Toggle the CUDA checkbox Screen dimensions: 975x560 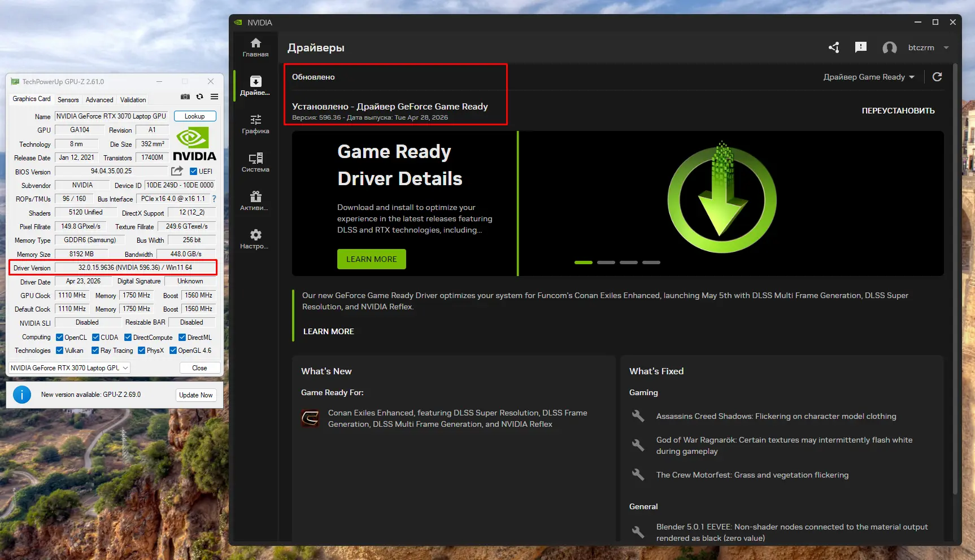tap(96, 338)
